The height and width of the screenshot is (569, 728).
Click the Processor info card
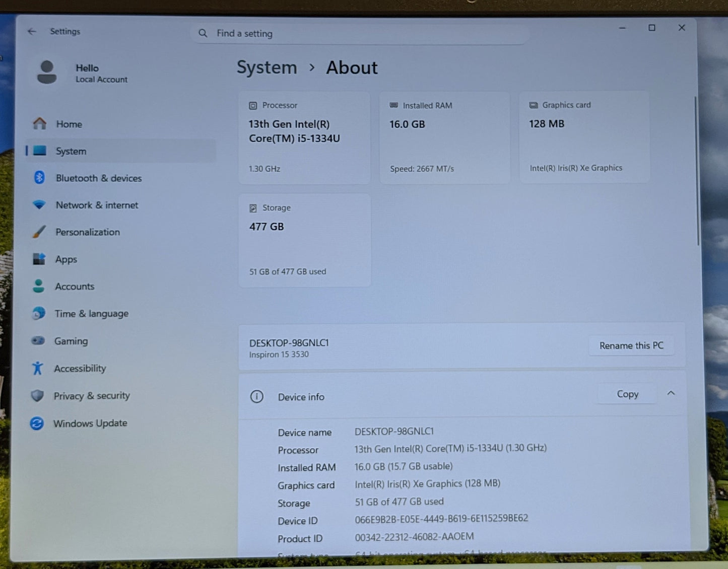pyautogui.click(x=304, y=137)
